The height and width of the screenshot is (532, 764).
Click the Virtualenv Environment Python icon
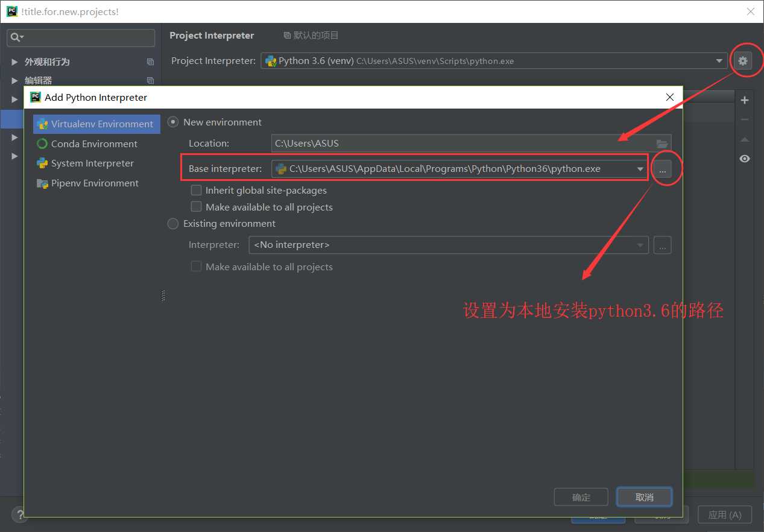[42, 124]
